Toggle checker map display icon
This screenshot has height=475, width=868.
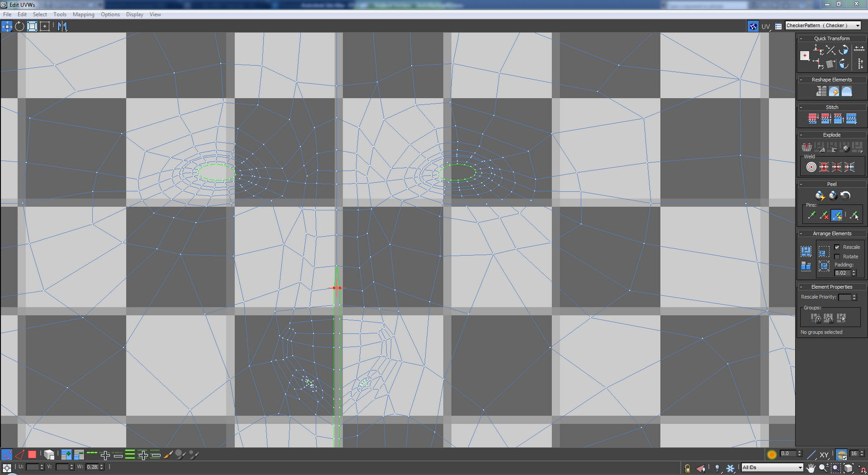pyautogui.click(x=753, y=26)
